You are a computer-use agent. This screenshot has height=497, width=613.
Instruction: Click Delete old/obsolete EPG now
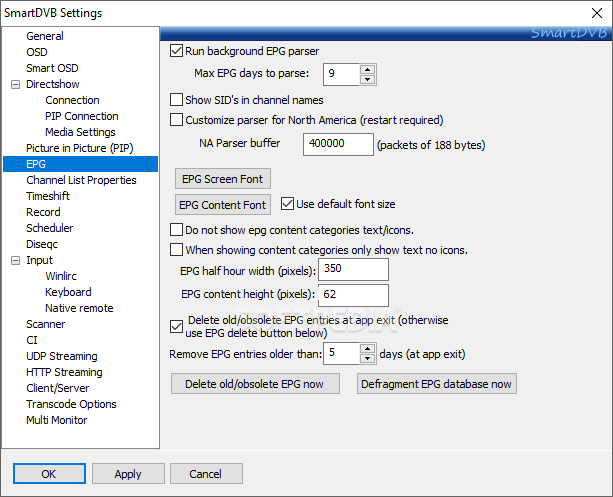coord(255,384)
